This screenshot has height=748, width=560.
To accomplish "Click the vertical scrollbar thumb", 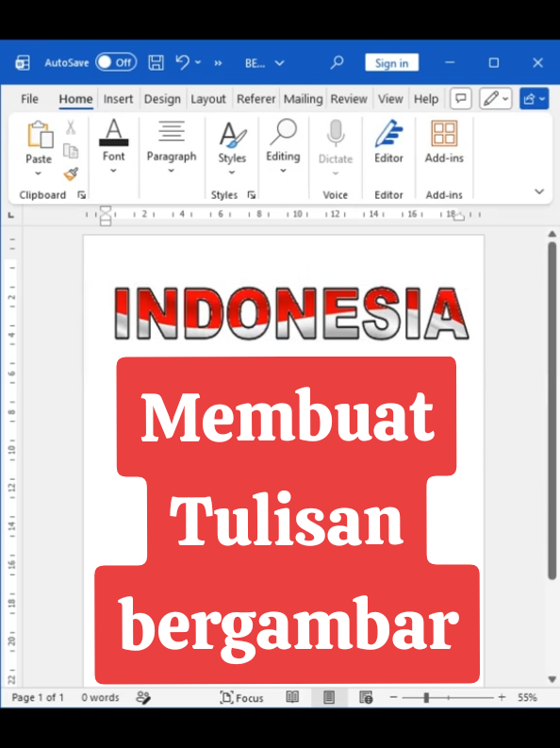I will (x=552, y=410).
